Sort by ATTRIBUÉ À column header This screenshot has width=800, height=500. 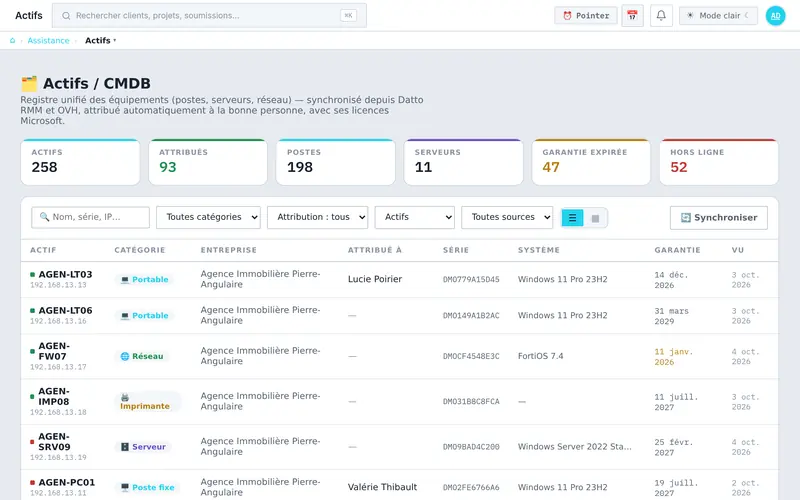click(375, 250)
